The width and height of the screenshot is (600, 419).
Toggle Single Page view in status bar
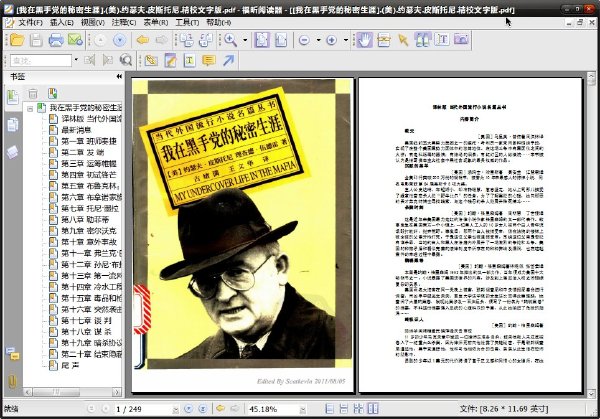329,409
